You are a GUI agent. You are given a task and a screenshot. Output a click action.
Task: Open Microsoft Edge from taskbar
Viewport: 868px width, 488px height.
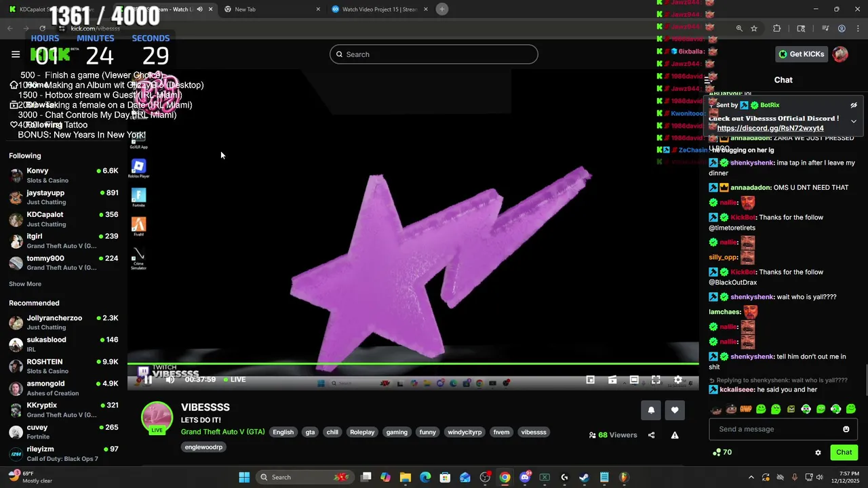[425, 477]
